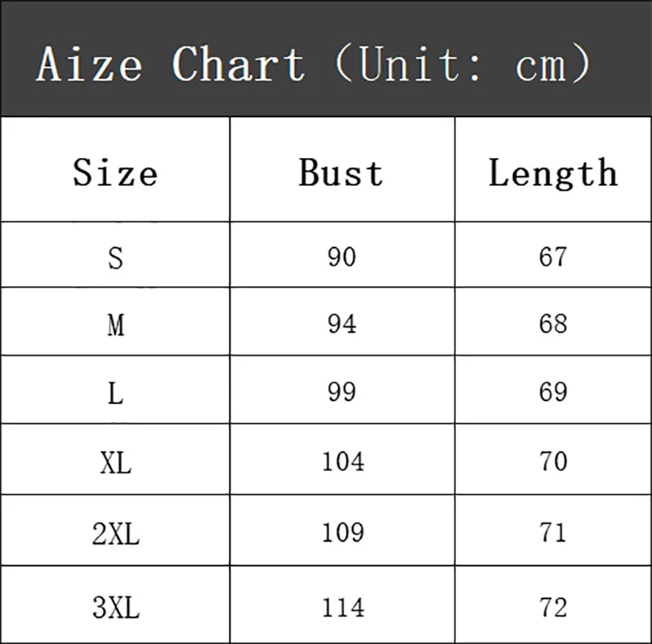Image resolution: width=652 pixels, height=644 pixels.
Task: Select the S size cell
Action: point(115,257)
